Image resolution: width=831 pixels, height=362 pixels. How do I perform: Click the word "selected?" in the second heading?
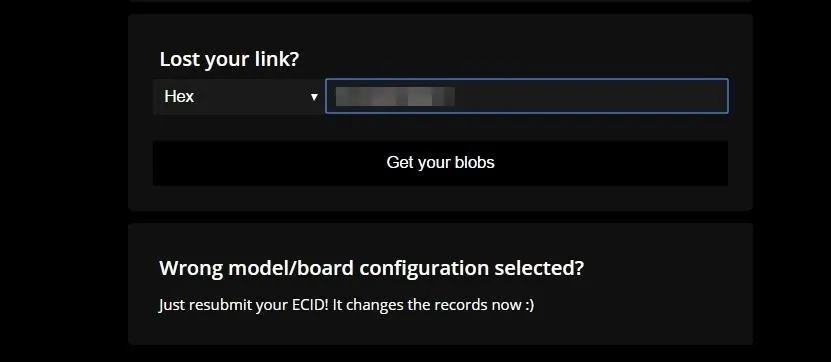point(538,268)
